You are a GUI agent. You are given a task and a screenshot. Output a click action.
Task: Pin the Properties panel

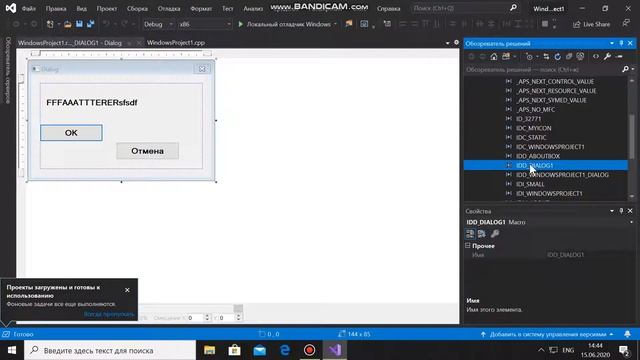(621, 211)
